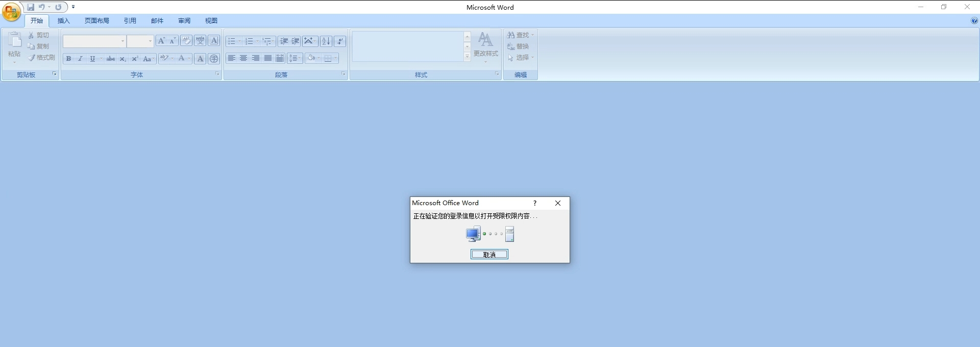Switch to the Review (审阅) tab
The width and height of the screenshot is (980, 347).
tap(184, 21)
